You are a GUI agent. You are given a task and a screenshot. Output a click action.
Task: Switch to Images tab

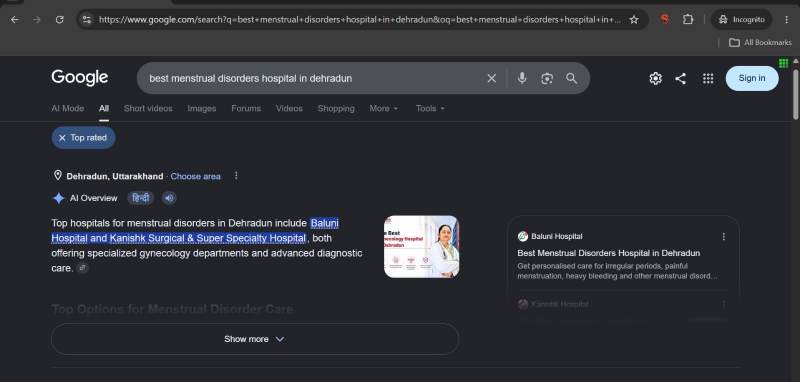[x=202, y=109]
